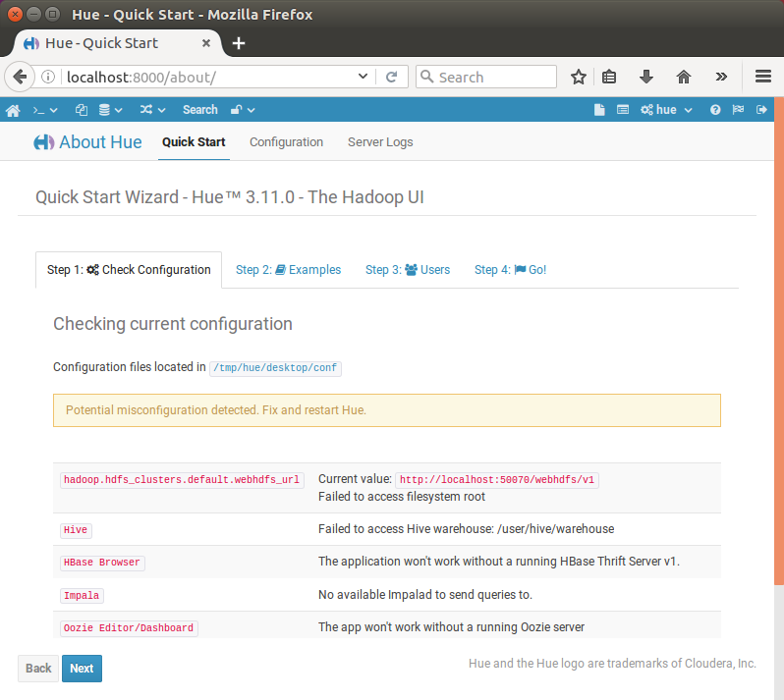
Task: Show more toolbar tools chevron
Action: 721,77
